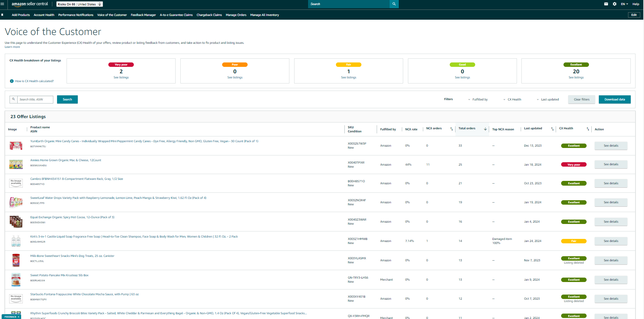The image size is (644, 319).
Task: Go to Account Health in the navigation bar
Action: 44,15
